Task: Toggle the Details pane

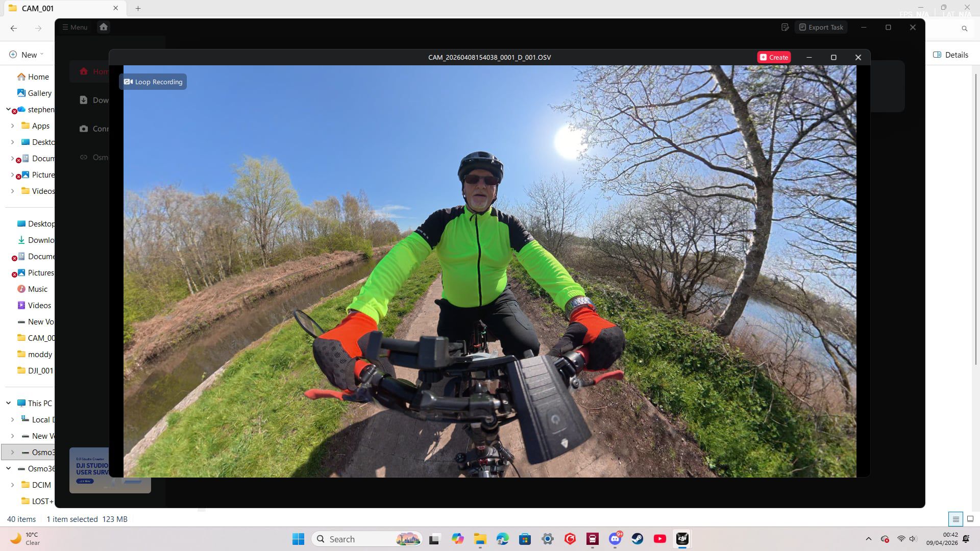Action: tap(950, 55)
